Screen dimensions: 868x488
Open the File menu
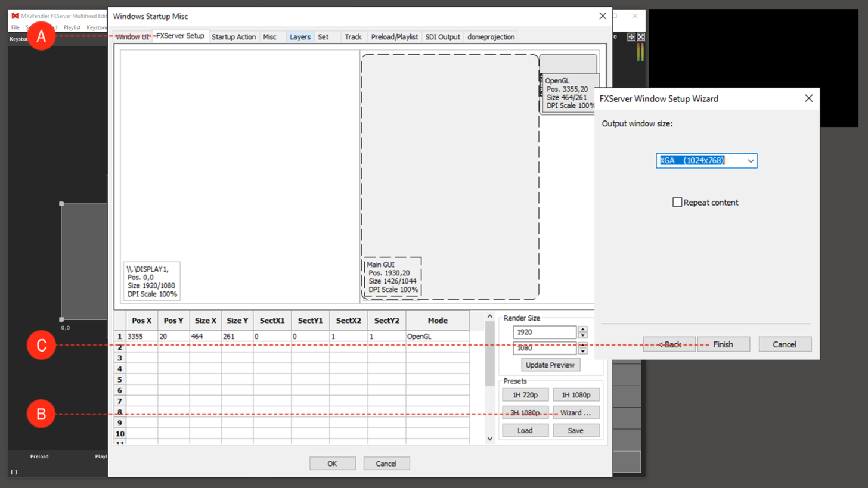point(15,27)
